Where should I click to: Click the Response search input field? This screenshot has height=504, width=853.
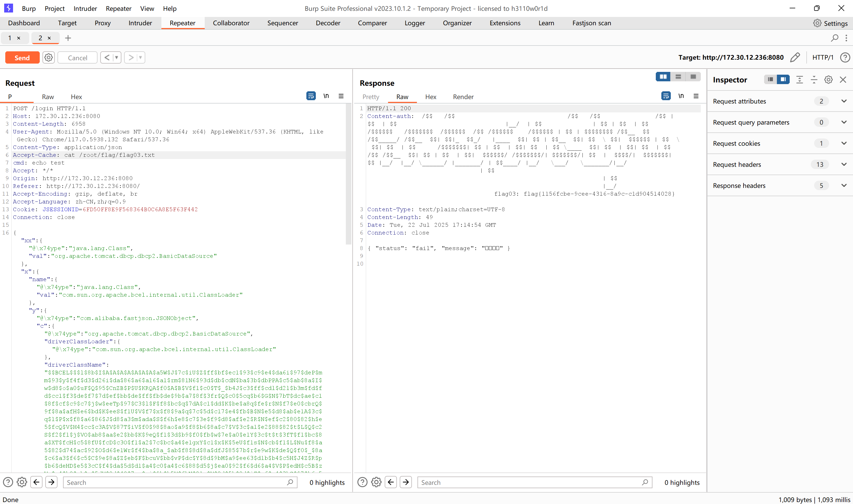(x=530, y=482)
